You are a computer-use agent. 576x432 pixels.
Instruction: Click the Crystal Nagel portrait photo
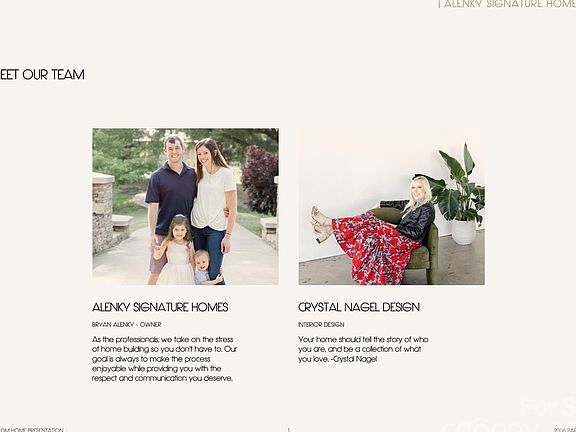(x=392, y=206)
